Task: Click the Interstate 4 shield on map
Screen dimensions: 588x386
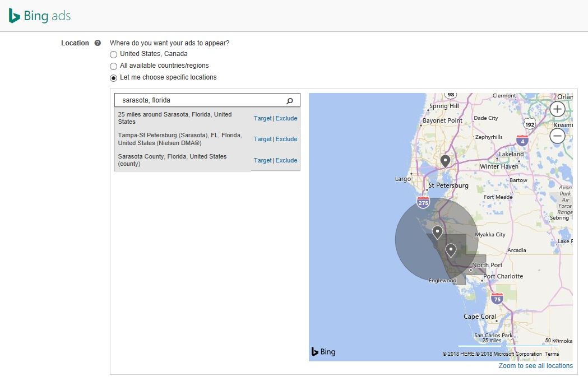Action: tap(522, 141)
